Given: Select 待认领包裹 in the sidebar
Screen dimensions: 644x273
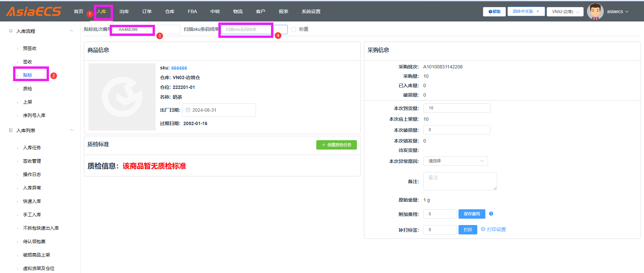Looking at the screenshot, I should point(34,241).
